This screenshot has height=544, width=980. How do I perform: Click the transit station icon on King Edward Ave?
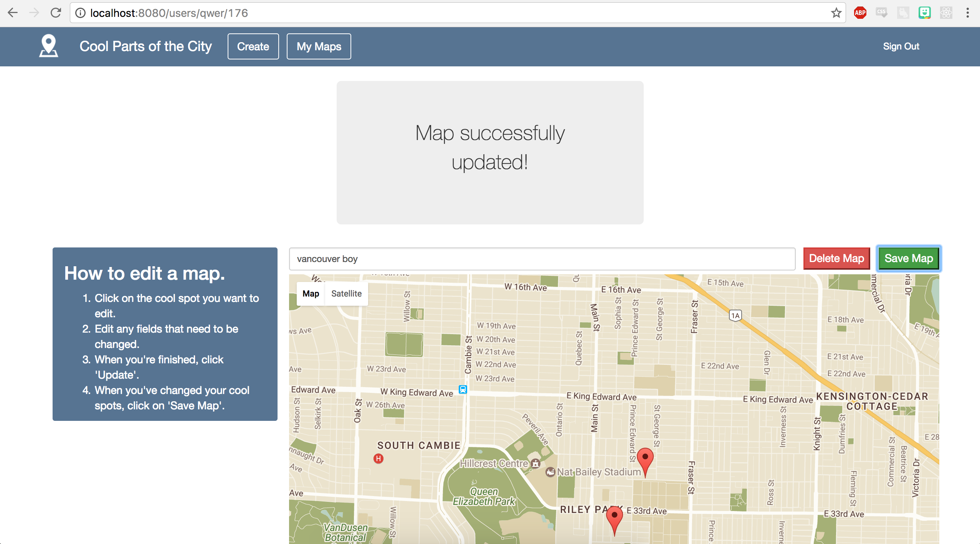[463, 390]
